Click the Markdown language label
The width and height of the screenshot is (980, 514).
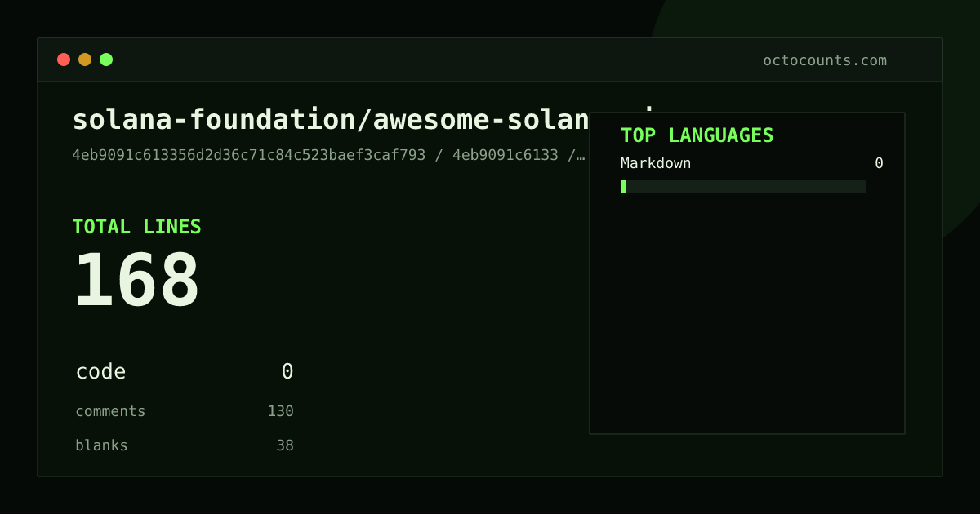pos(656,163)
